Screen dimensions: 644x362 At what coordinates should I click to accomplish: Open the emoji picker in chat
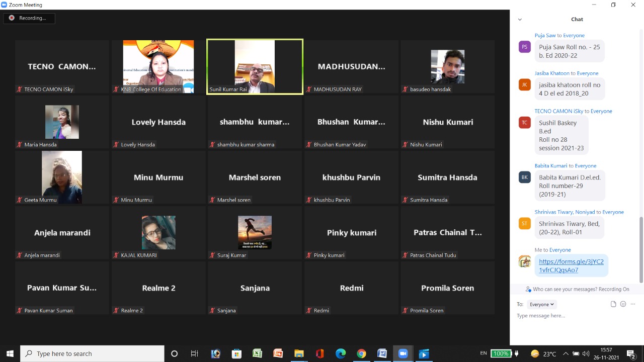[x=623, y=304]
